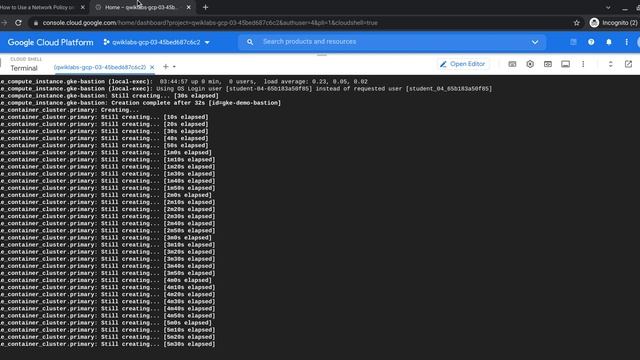Click the session information monitor icon
This screenshot has height=360, width=640.
coord(565,64)
